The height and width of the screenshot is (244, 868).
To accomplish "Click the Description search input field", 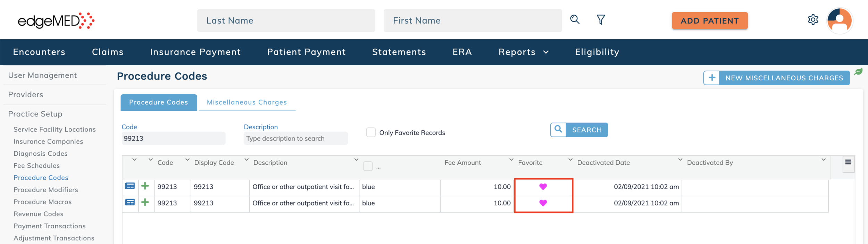I will [x=295, y=138].
